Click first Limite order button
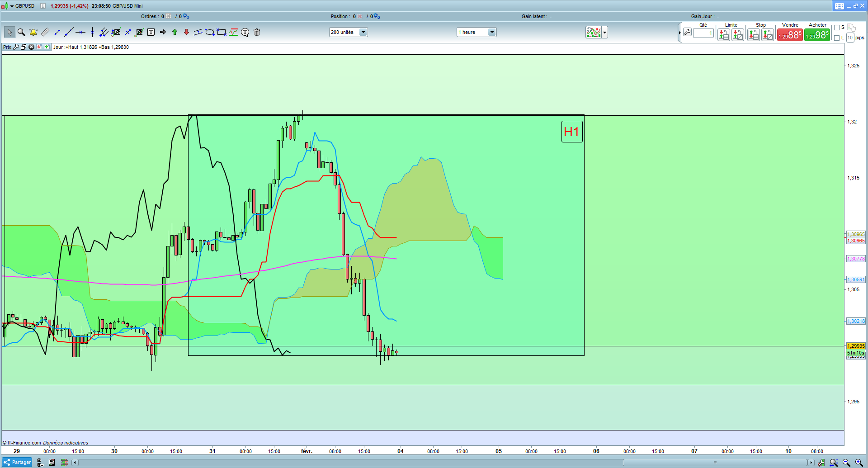This screenshot has height=468, width=868. pyautogui.click(x=723, y=35)
